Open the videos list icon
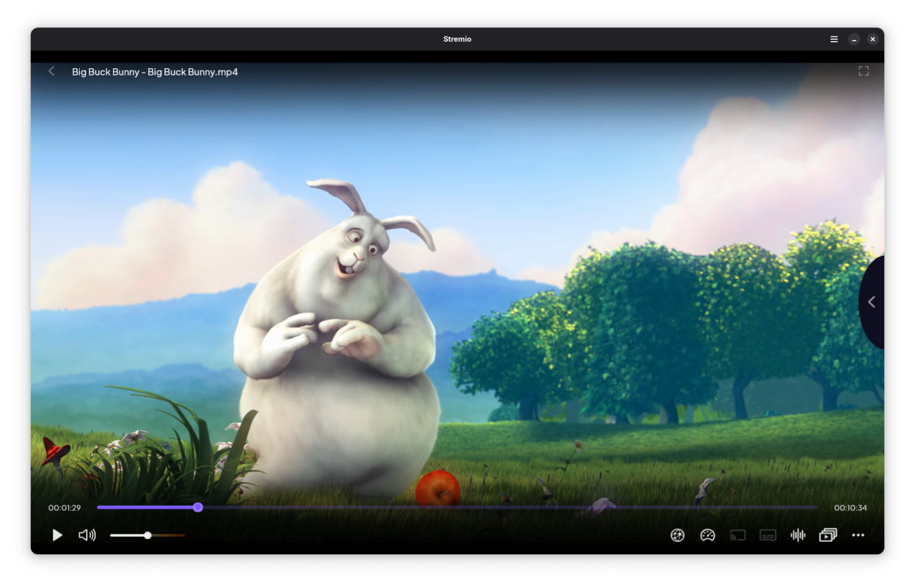Image resolution: width=915 pixels, height=588 pixels. [828, 535]
